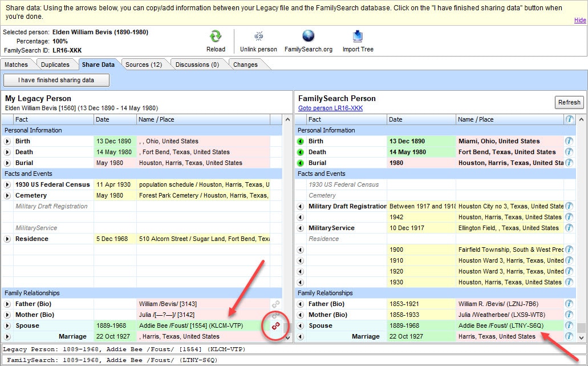The height and width of the screenshot is (366, 588).
Task: Switch to the Duplicates tab
Action: (x=55, y=65)
